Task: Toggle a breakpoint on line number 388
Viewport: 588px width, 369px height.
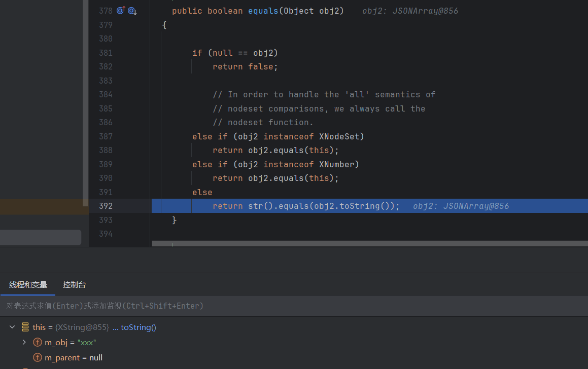Action: [106, 151]
